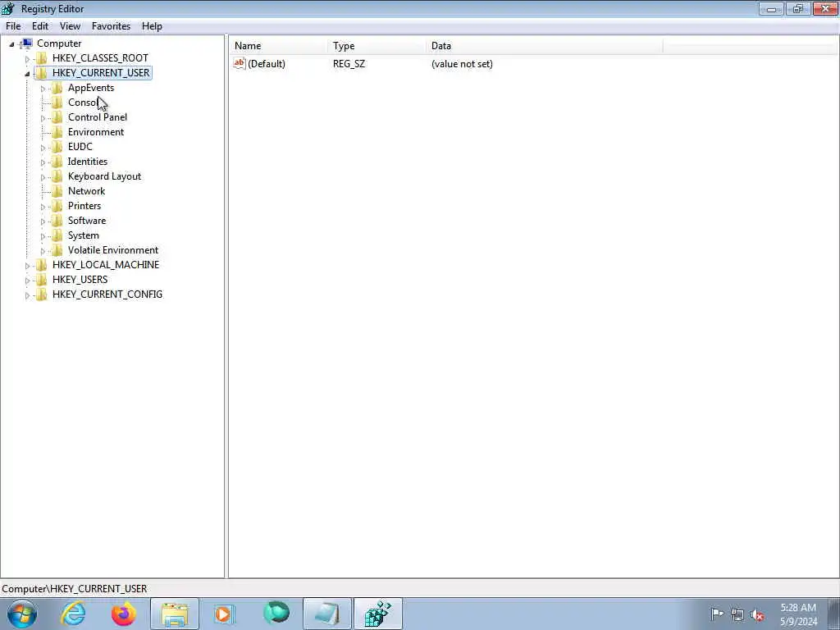840x630 pixels.
Task: Select the Software key label
Action: pyautogui.click(x=87, y=220)
